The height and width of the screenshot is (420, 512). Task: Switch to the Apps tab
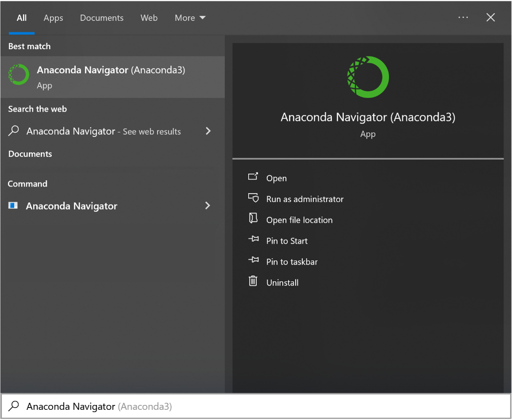coord(53,18)
